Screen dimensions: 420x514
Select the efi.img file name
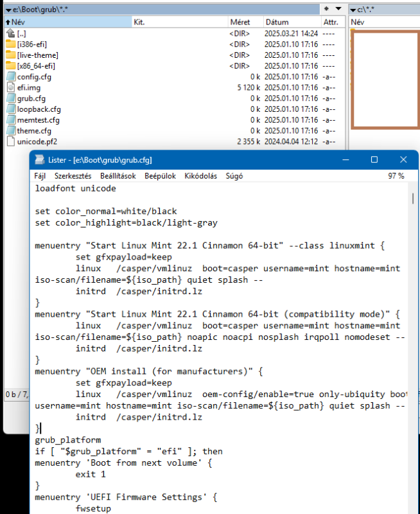pyautogui.click(x=29, y=88)
